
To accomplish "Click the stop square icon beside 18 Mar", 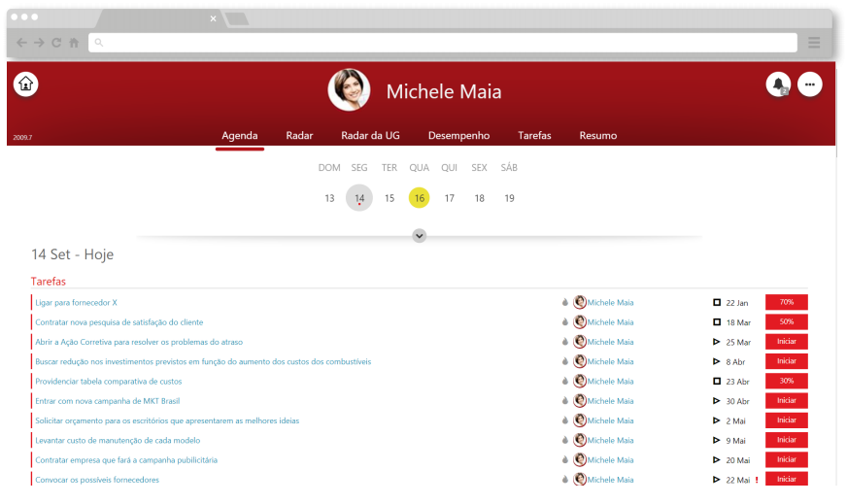I will [x=717, y=322].
